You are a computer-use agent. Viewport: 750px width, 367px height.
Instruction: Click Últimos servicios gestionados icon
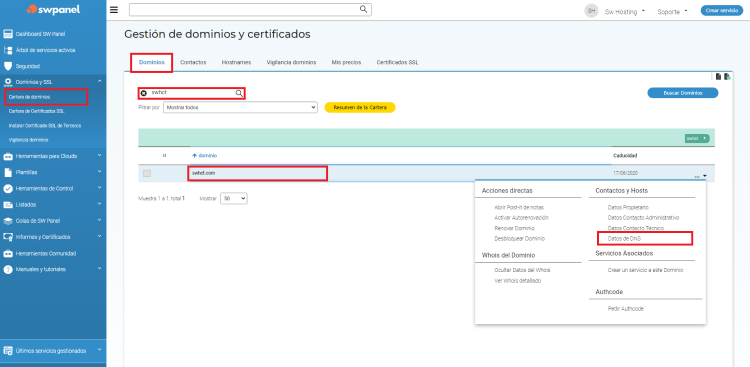click(8, 351)
